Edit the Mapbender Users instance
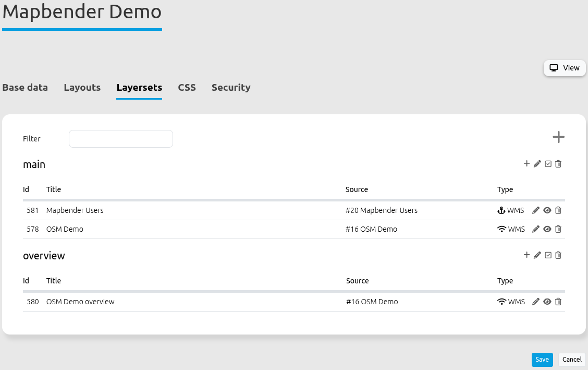Screen dimensions: 588x370 536,210
